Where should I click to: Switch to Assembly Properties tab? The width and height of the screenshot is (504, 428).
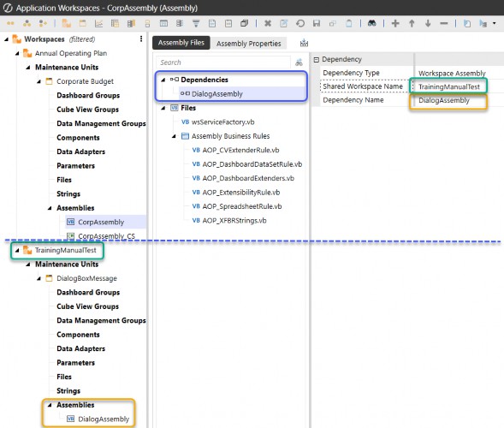[248, 44]
